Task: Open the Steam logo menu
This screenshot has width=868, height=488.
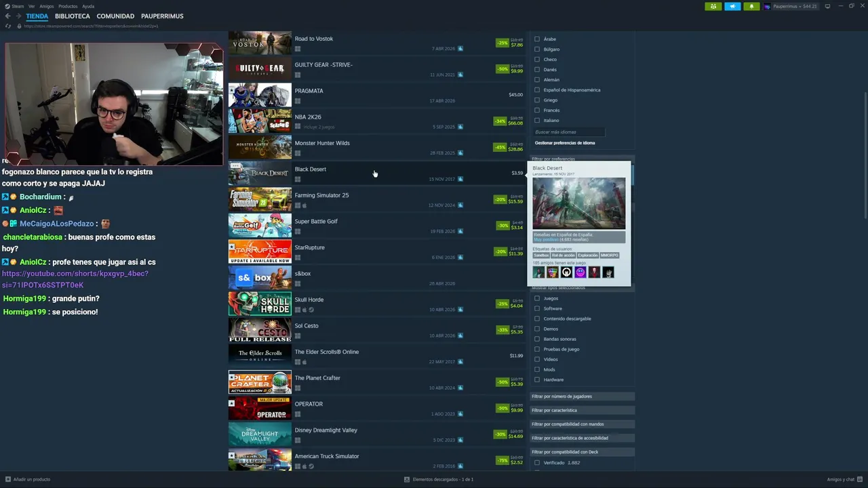Action: click(x=13, y=6)
